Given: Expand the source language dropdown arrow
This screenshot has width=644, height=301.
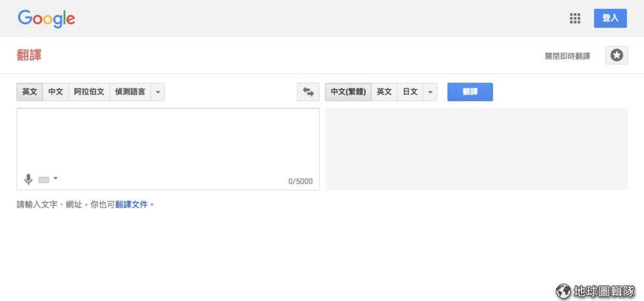Looking at the screenshot, I should click(x=157, y=92).
